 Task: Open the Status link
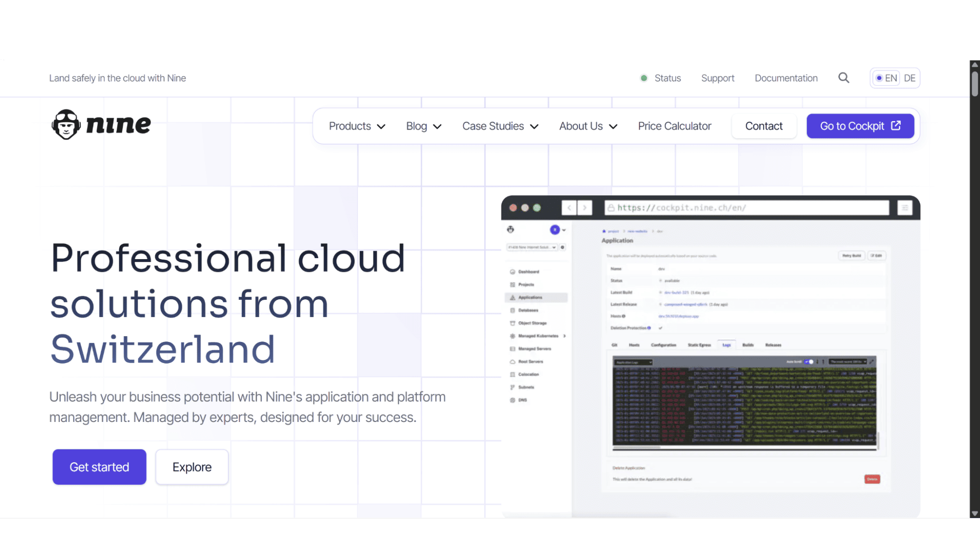[661, 78]
